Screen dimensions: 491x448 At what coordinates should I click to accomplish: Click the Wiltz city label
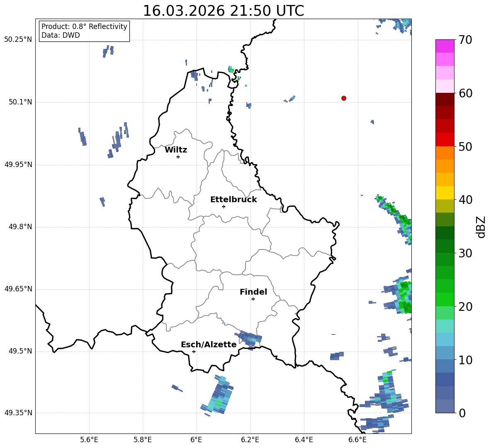(x=176, y=150)
